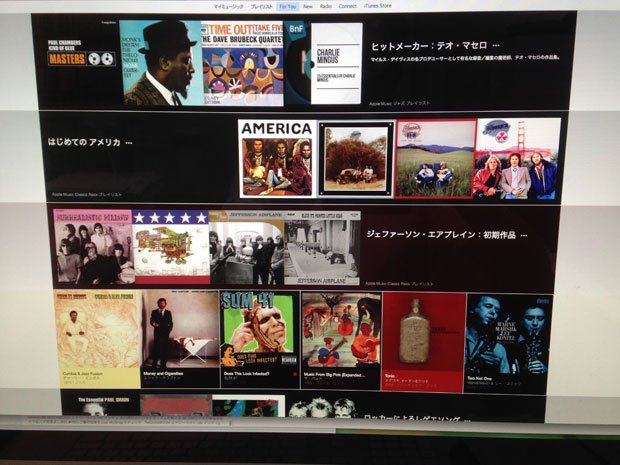Viewport: 620px width, 465px height.
Task: Open the Tonic album with bottle cover
Action: click(423, 342)
